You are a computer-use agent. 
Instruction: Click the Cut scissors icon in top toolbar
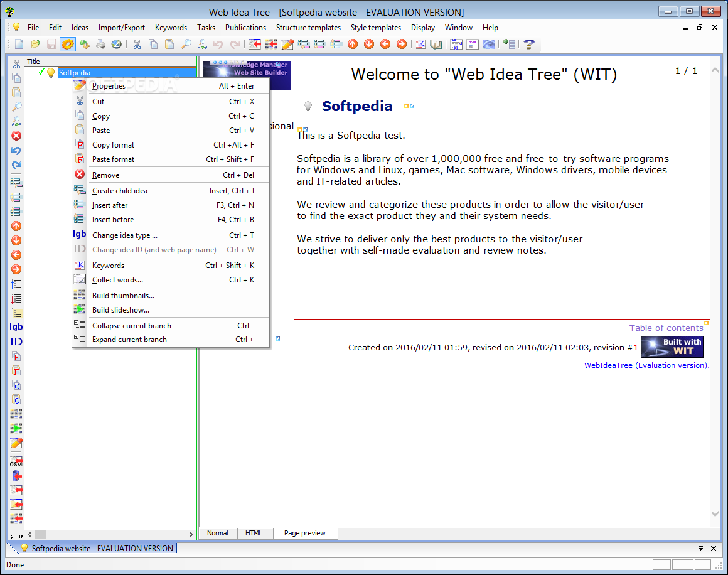pos(137,44)
